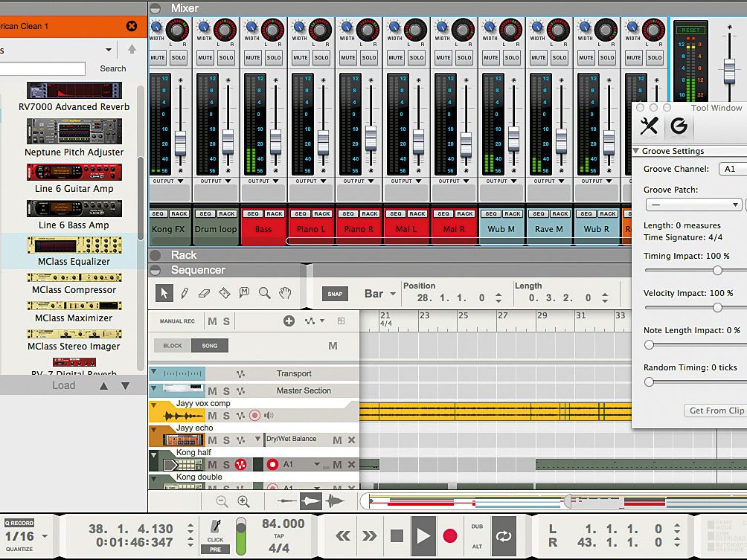Select the Mute tool in Sequencer toolbar

point(244,293)
